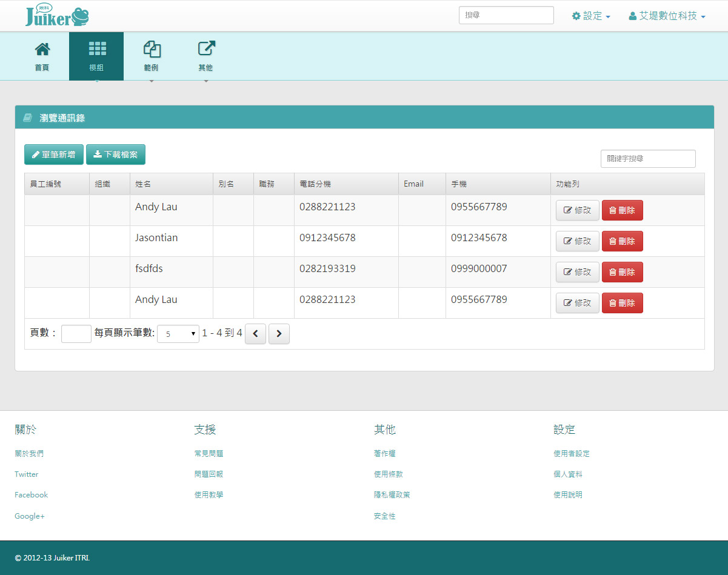
Task: Click the Juiker frog logo
Action: 57,16
